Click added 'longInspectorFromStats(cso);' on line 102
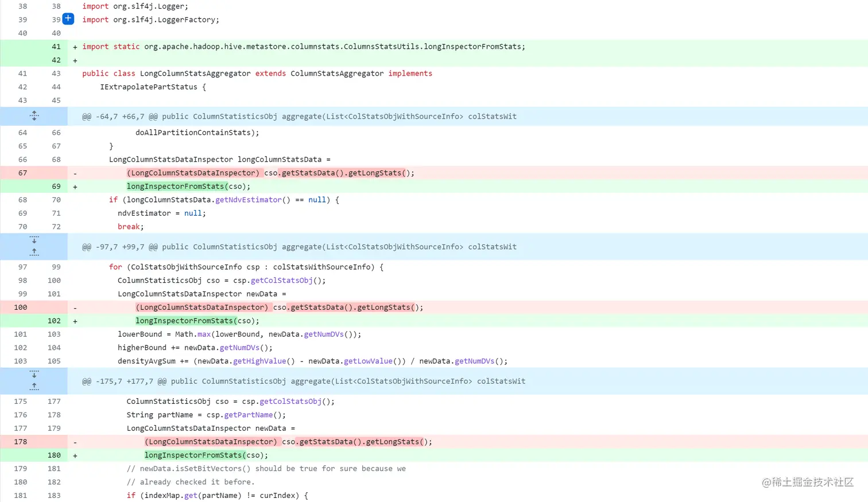 tap(197, 321)
